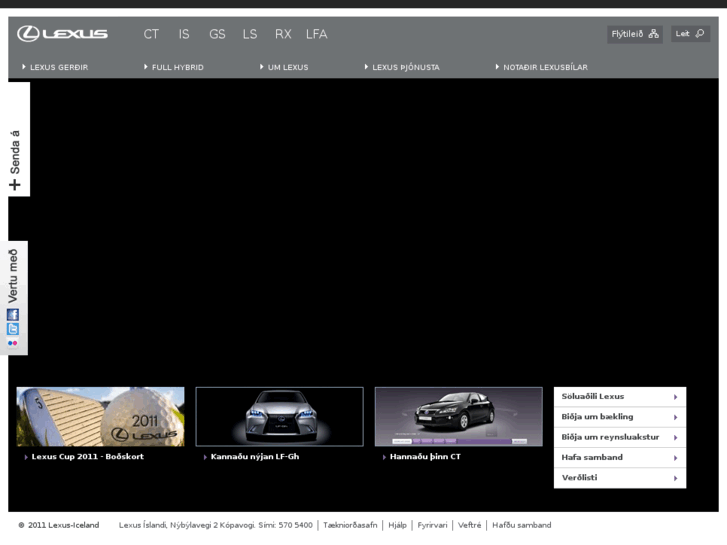
Task: Open the CT configurator thumbnail
Action: (x=459, y=417)
